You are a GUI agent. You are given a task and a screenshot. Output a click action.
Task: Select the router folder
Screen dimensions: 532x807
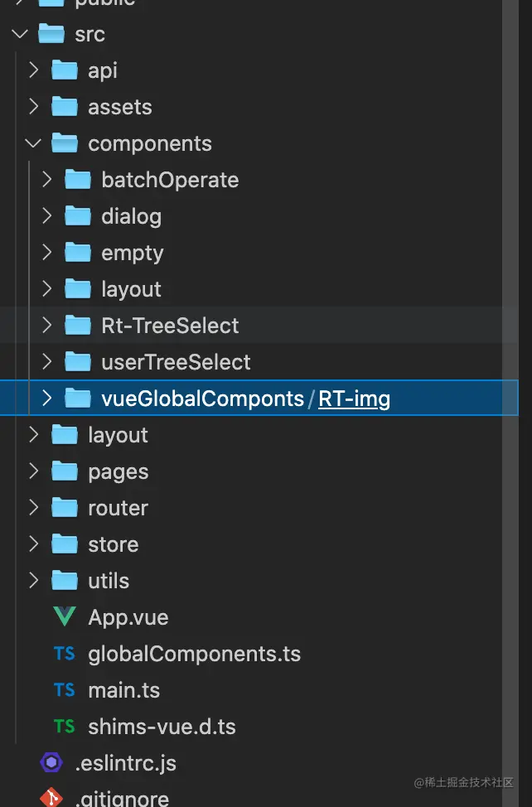118,508
